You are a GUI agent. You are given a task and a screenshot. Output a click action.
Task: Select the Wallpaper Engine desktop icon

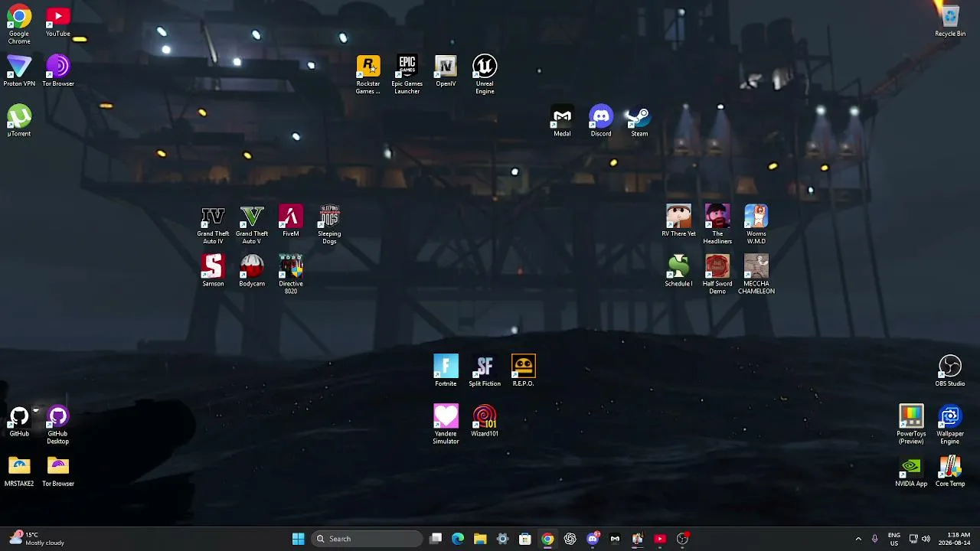coord(950,425)
